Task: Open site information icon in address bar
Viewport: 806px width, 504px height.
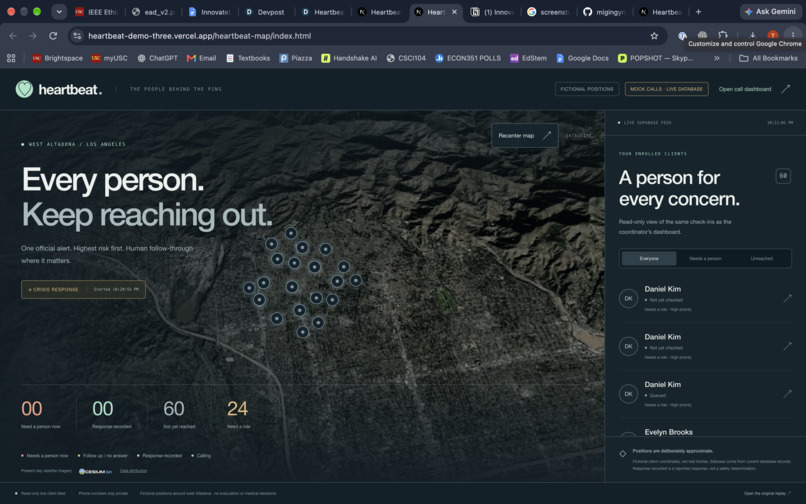Action: (x=77, y=35)
